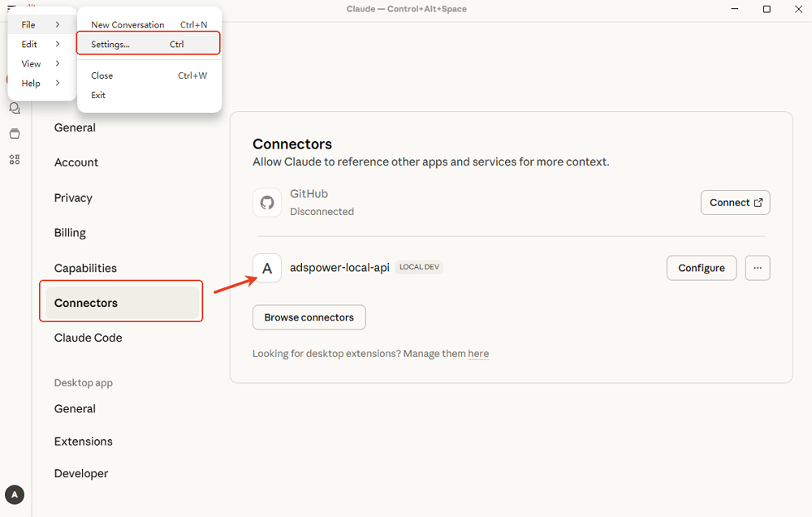Click the GitHub logo icon
This screenshot has width=812, height=517.
click(267, 203)
